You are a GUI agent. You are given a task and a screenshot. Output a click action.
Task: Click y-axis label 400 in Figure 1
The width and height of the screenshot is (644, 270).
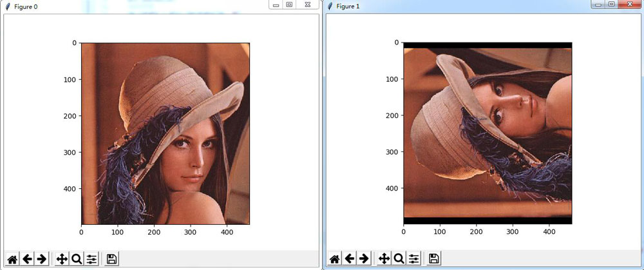pyautogui.click(x=393, y=188)
